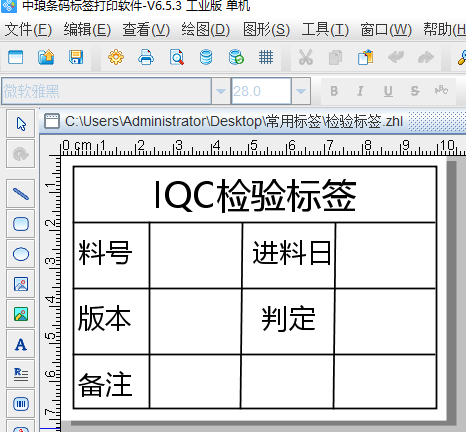Select the ellipse drawing tool

pyautogui.click(x=21, y=254)
